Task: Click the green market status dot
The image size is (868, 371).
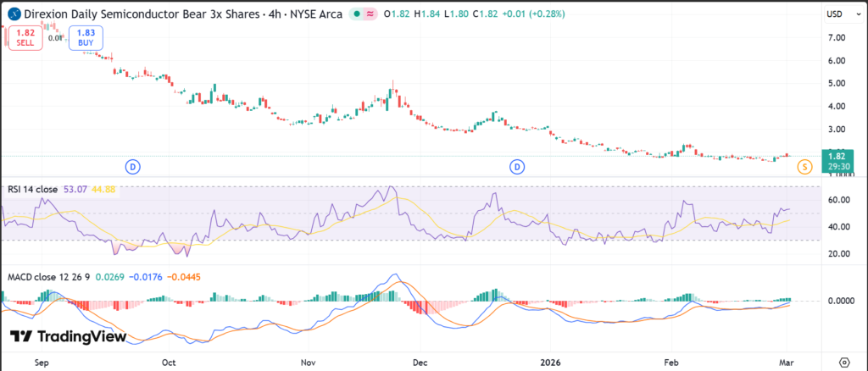Action: 359,14
